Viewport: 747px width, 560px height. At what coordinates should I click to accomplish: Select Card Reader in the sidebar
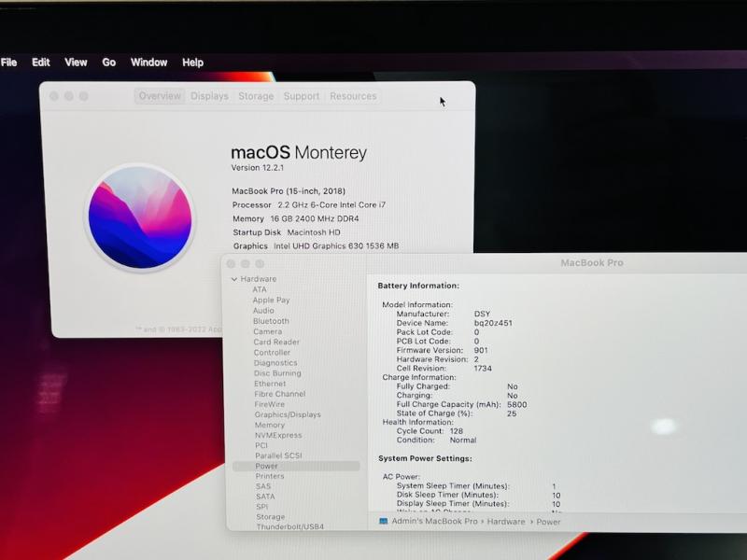[276, 342]
